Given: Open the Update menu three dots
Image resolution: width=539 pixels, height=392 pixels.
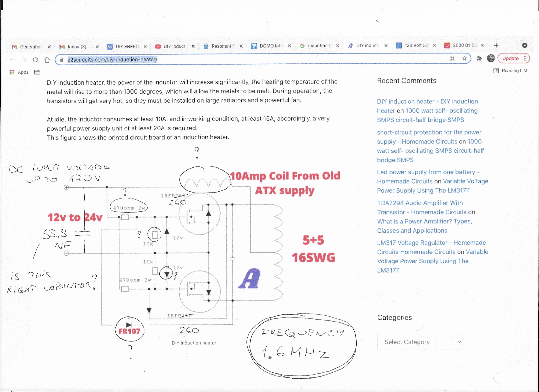Looking at the screenshot, I should pyautogui.click(x=525, y=58).
